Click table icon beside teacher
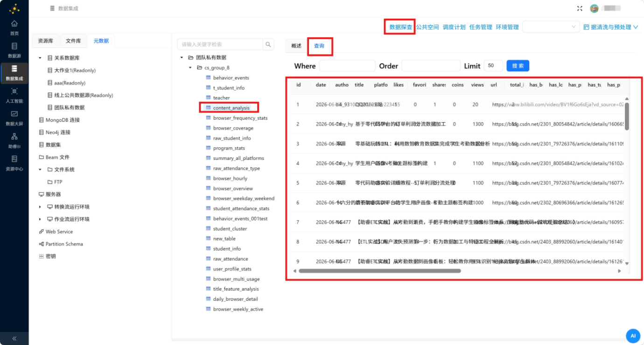The width and height of the screenshot is (644, 345). [209, 98]
